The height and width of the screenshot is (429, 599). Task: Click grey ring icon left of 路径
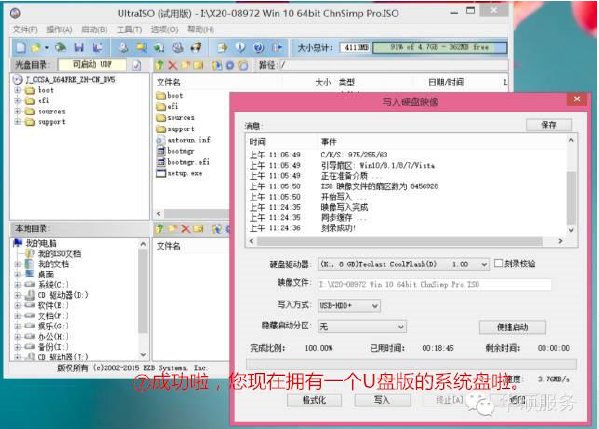pos(243,65)
